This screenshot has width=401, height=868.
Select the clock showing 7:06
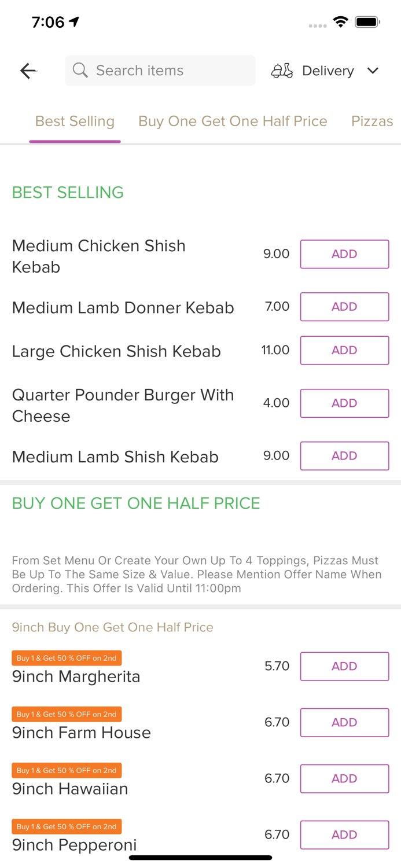[x=49, y=21]
